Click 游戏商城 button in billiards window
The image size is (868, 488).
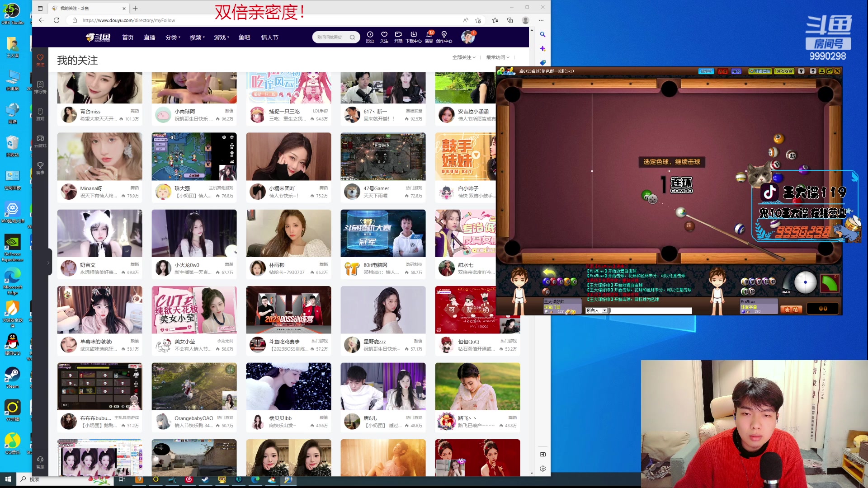(x=784, y=71)
